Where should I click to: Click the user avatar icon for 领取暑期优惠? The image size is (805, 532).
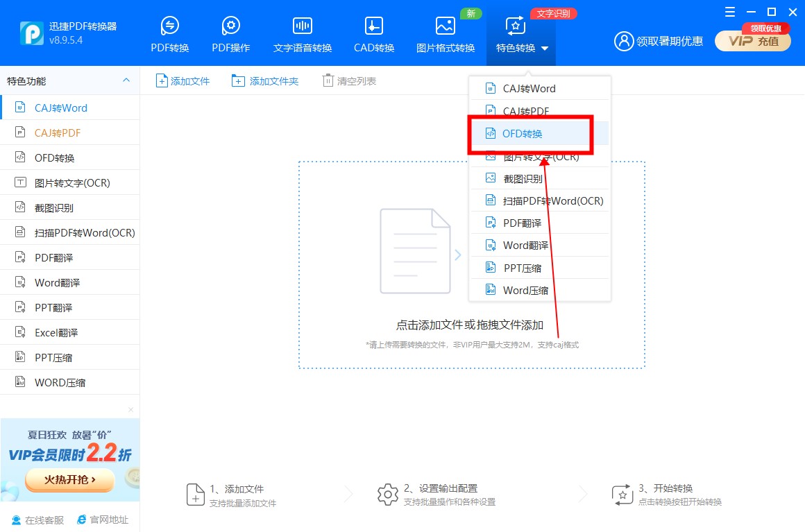click(624, 41)
